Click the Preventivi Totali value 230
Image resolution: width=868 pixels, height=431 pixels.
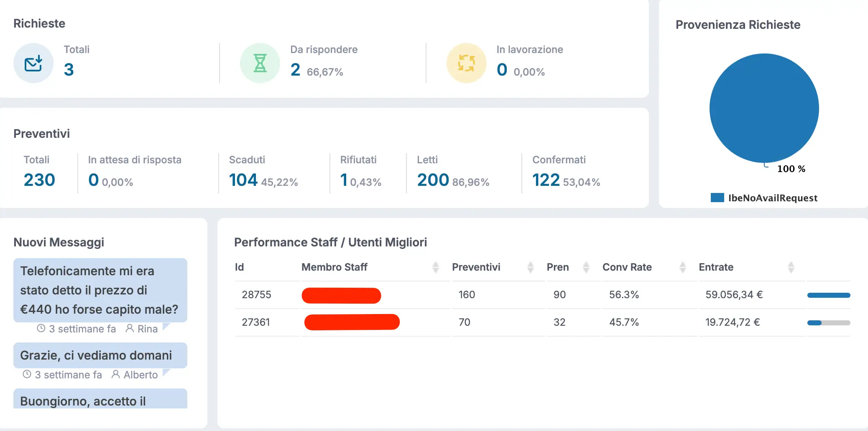[39, 180]
